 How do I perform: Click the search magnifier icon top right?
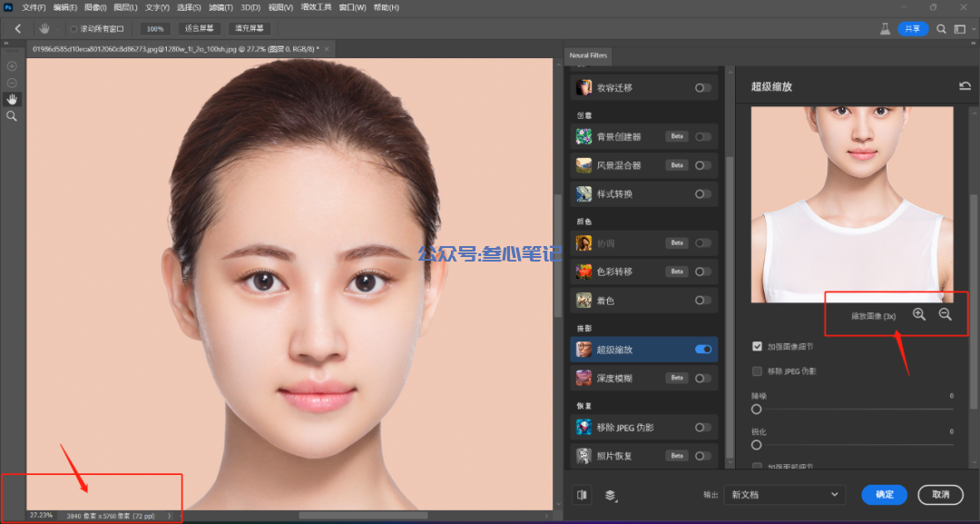tap(941, 29)
